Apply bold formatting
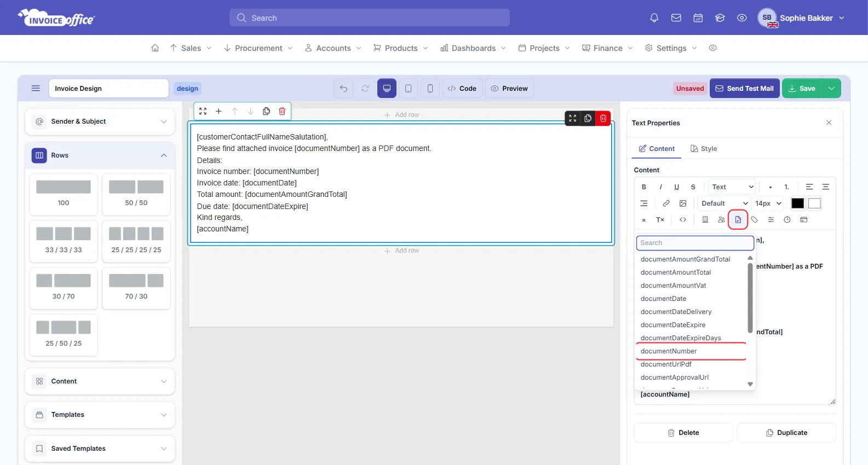This screenshot has width=868, height=465. click(644, 187)
